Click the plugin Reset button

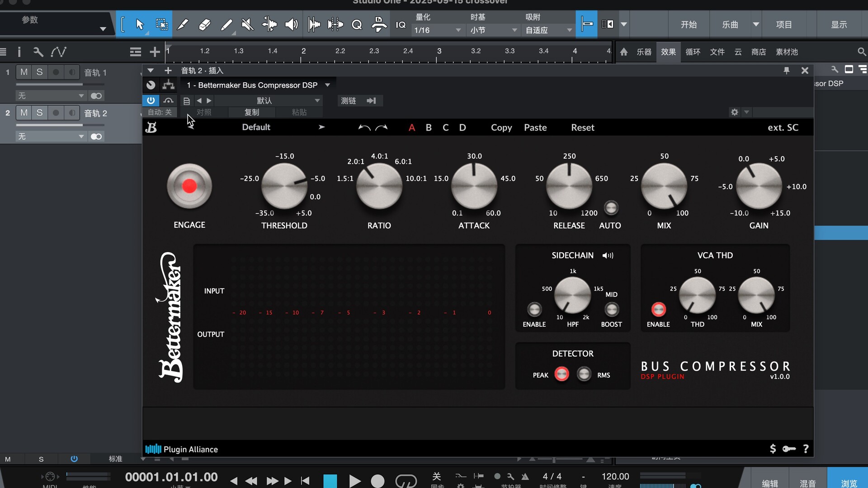click(x=583, y=127)
